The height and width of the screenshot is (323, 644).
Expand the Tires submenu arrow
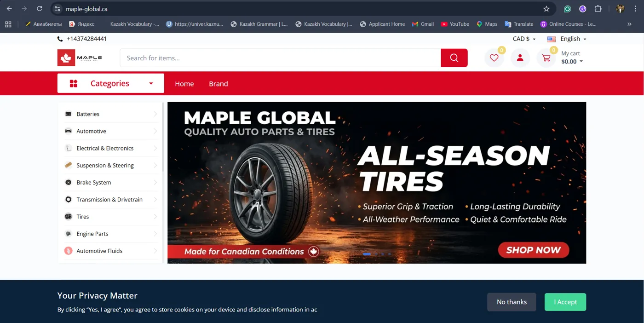[155, 217]
